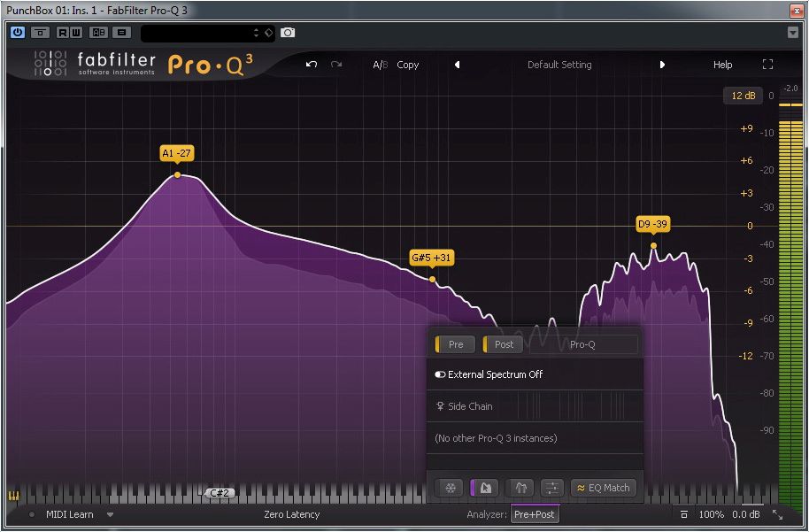The width and height of the screenshot is (809, 532).
Task: Enable MIDI Learn
Action: (70, 514)
